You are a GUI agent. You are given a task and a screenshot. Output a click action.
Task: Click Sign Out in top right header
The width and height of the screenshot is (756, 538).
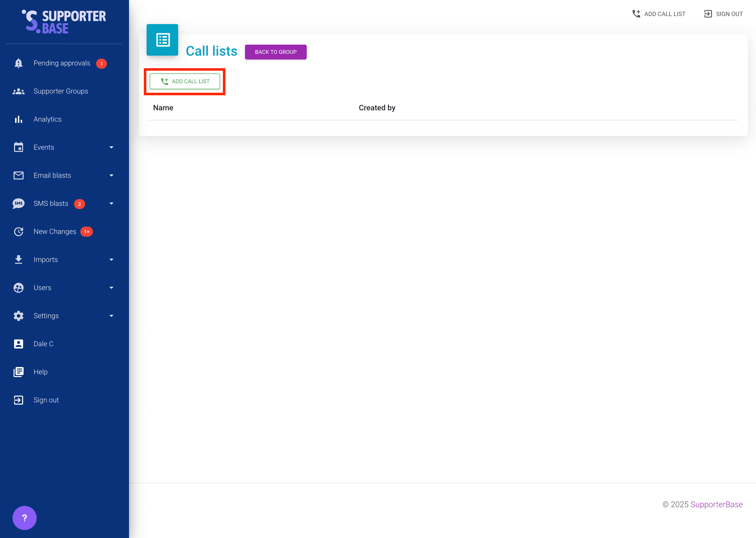tap(723, 14)
